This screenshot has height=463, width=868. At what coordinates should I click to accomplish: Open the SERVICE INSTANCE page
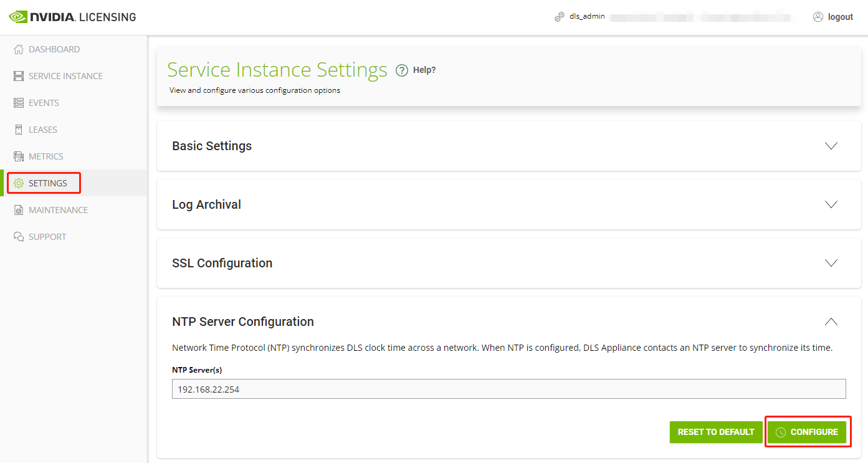click(x=65, y=76)
